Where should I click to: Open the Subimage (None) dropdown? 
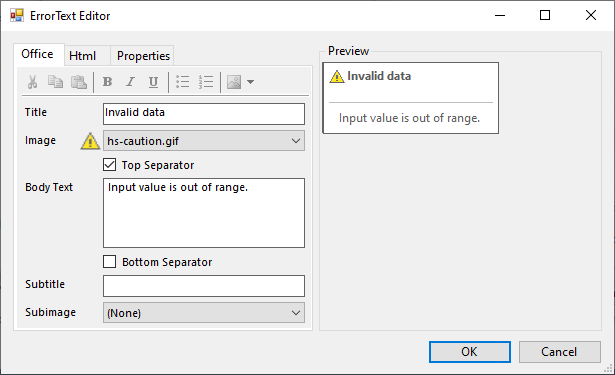(204, 313)
